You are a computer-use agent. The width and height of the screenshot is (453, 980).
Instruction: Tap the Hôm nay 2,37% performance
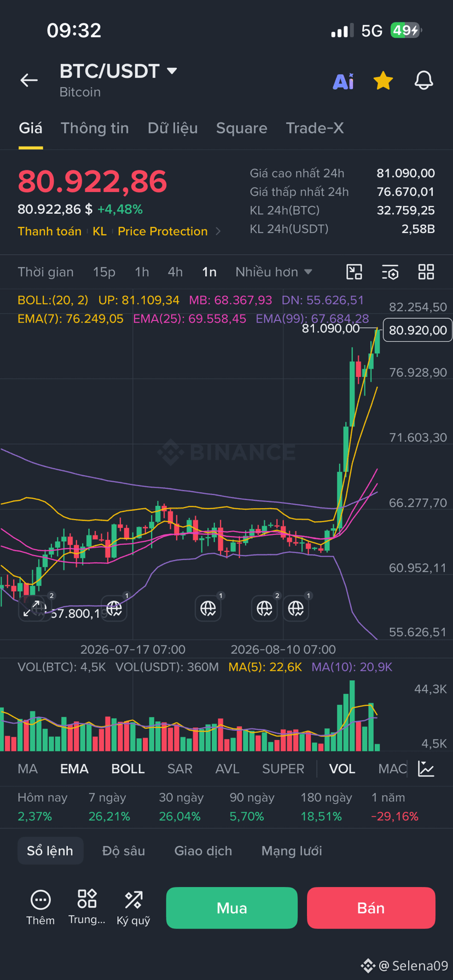(x=42, y=807)
